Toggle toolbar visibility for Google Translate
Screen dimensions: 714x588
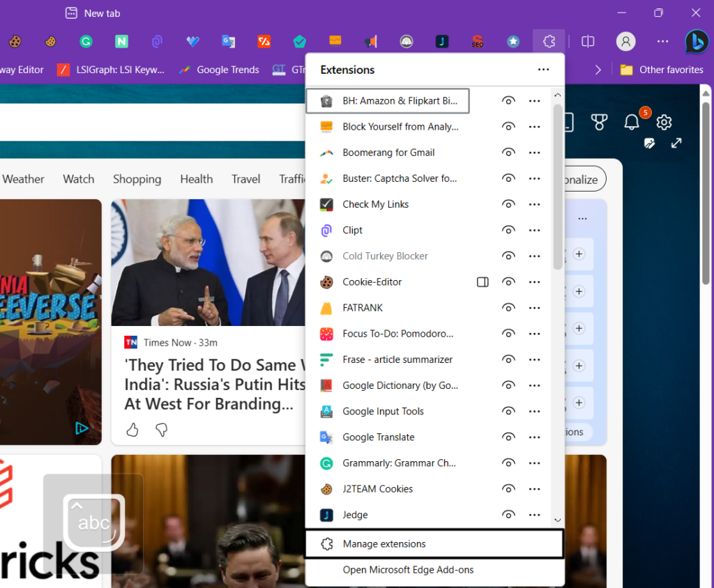[508, 438]
